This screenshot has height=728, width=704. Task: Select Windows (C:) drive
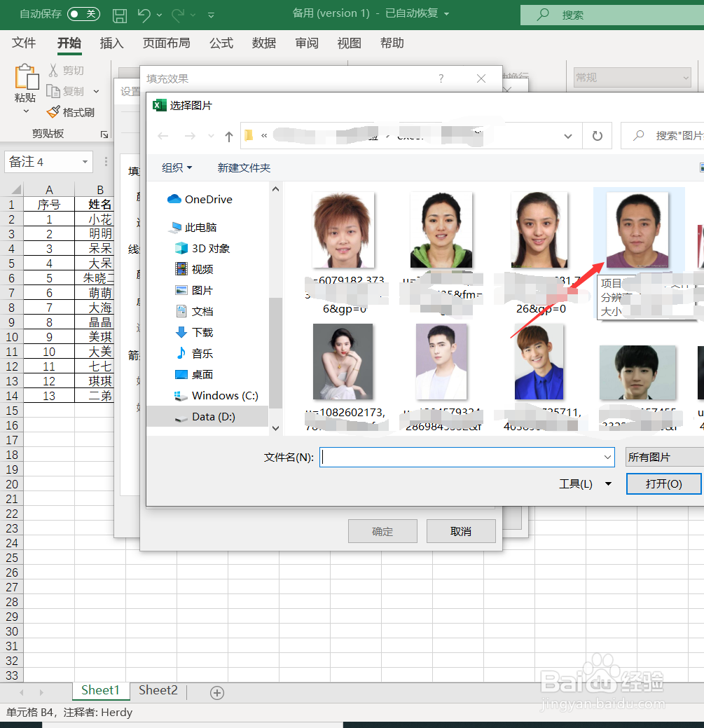pos(216,396)
